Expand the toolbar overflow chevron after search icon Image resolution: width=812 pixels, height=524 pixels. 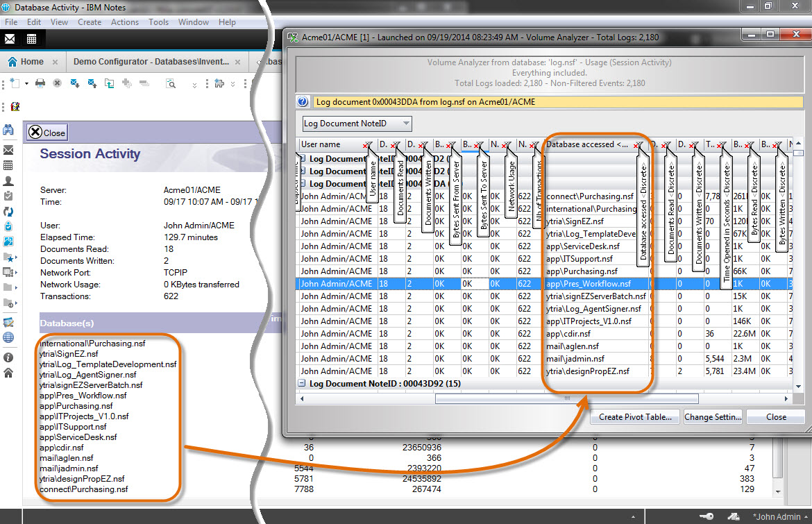(194, 85)
